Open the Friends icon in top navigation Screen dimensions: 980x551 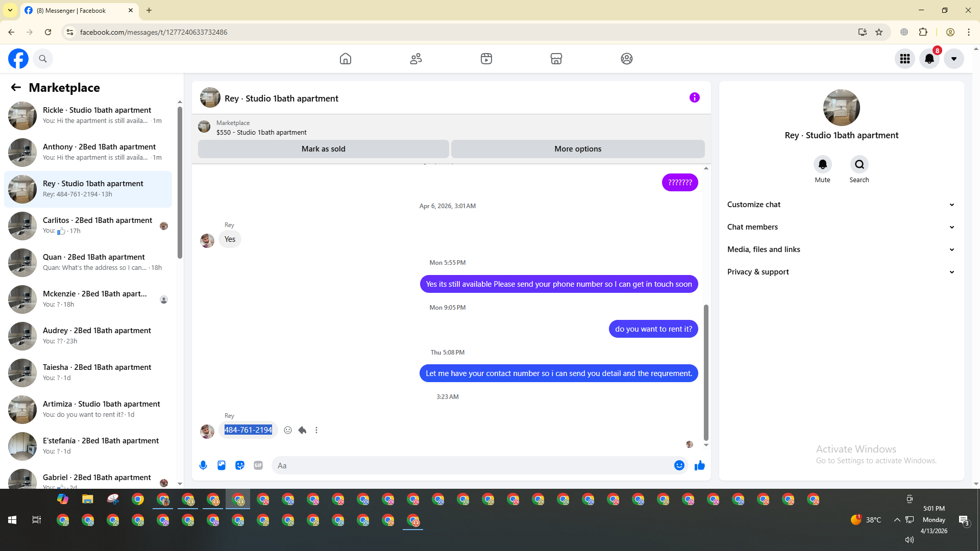tap(416, 59)
